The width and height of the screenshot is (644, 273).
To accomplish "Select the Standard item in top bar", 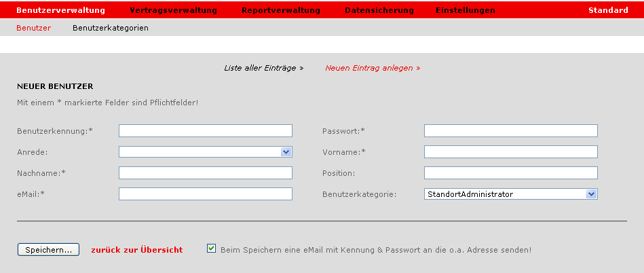I will 608,10.
